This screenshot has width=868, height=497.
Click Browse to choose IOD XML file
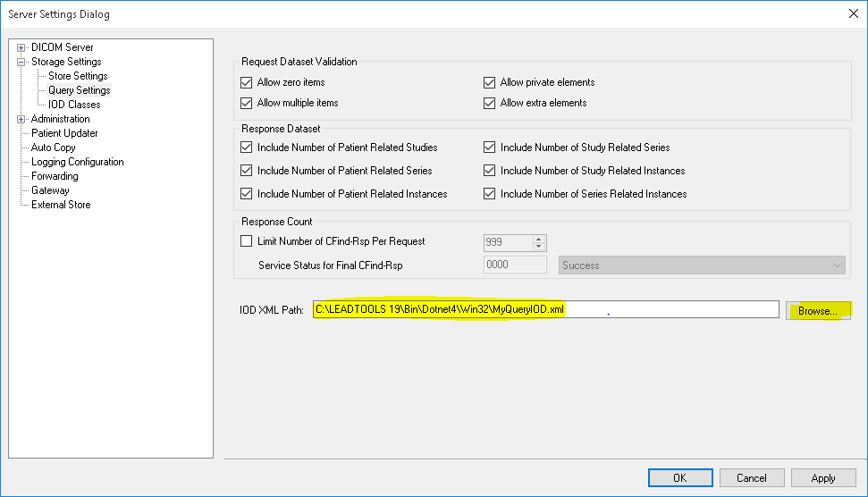point(817,310)
